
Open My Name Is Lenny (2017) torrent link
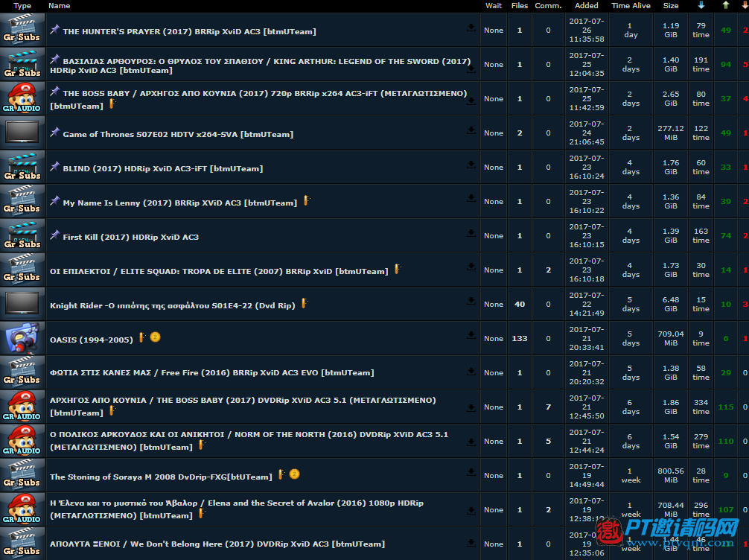point(179,203)
